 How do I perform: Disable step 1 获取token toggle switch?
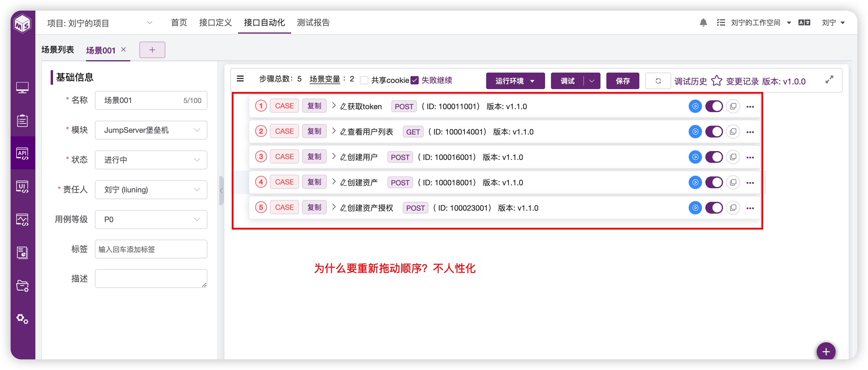(x=714, y=106)
